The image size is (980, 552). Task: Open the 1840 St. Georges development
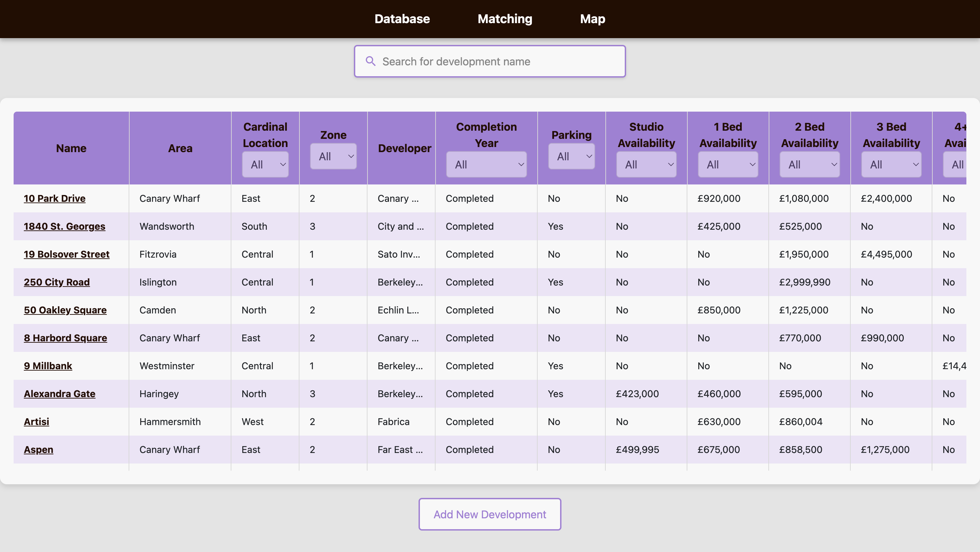point(64,226)
